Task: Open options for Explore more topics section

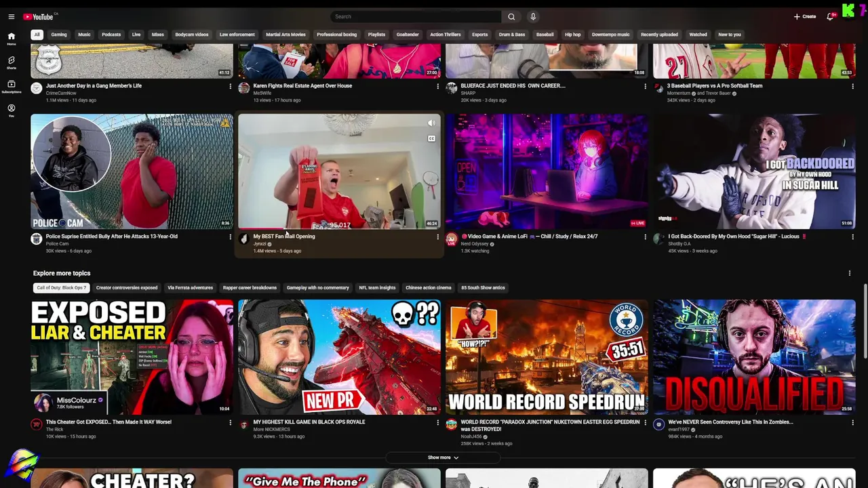Action: 849,273
